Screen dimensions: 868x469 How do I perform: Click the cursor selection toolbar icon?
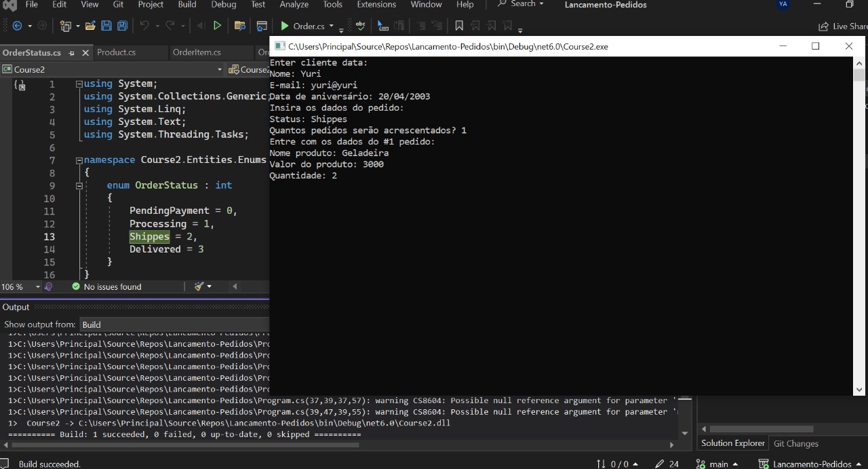[x=383, y=26]
